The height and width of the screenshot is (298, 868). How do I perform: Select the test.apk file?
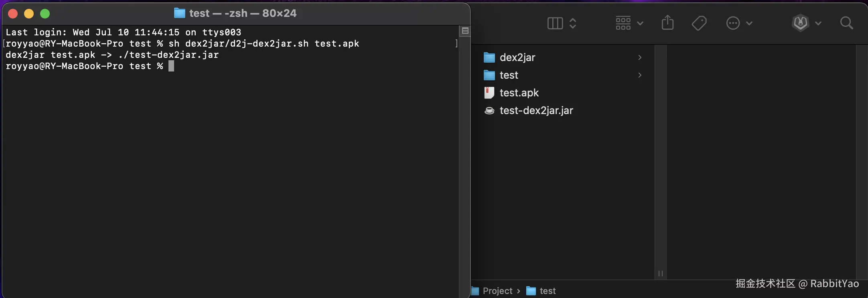[x=519, y=93]
